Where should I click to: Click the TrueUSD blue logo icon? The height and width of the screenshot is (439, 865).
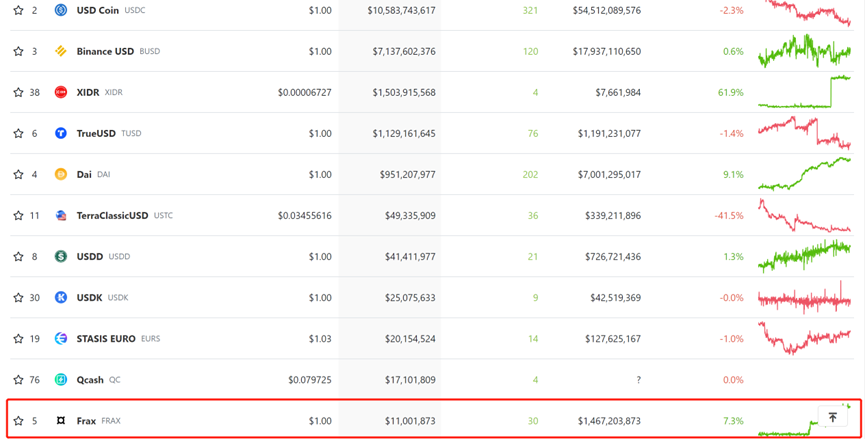point(61,133)
